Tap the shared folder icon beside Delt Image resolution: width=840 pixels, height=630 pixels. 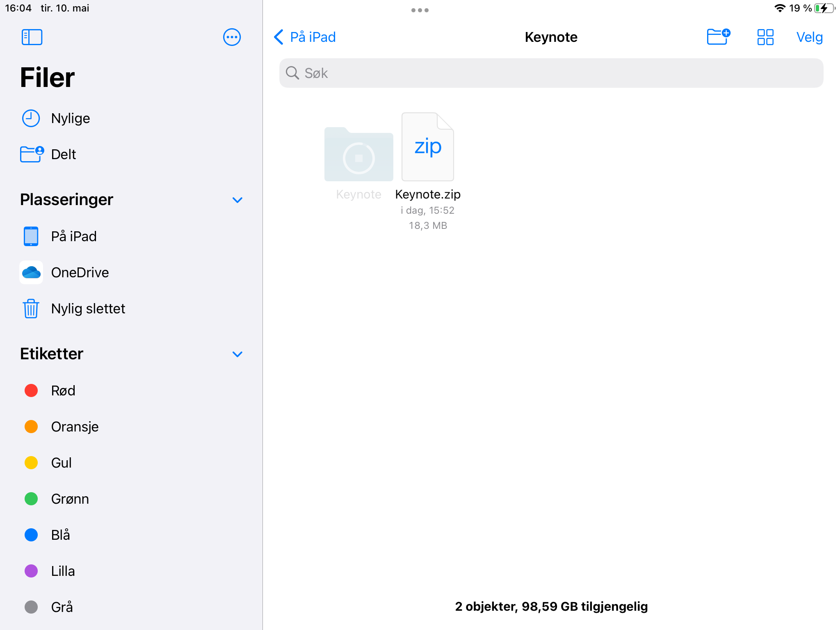[32, 154]
